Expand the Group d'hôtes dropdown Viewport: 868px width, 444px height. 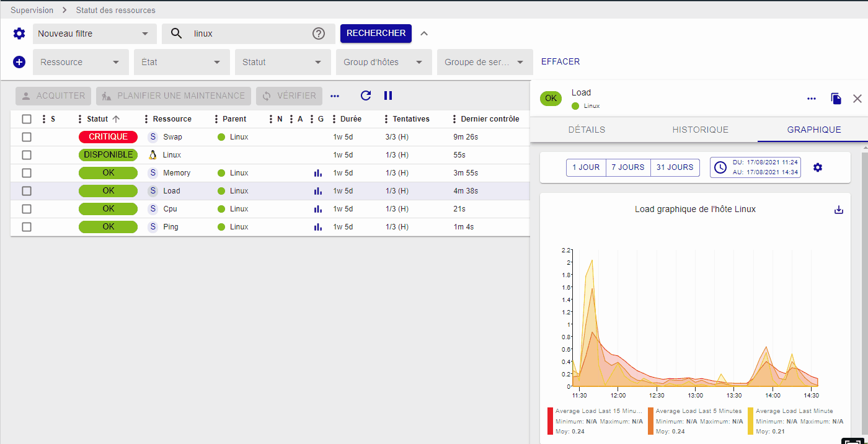pyautogui.click(x=383, y=62)
